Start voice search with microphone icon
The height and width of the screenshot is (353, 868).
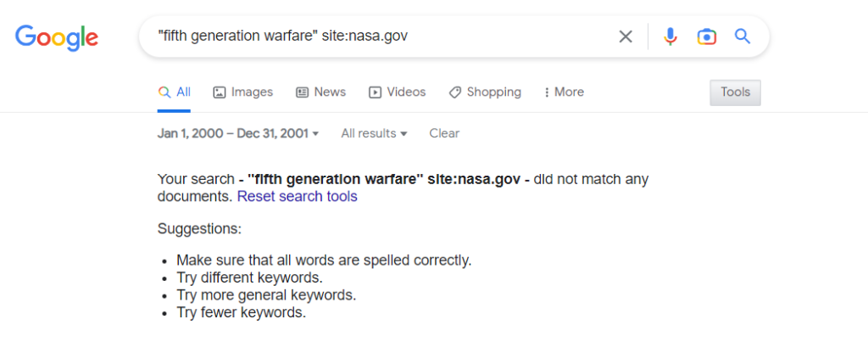tap(670, 36)
